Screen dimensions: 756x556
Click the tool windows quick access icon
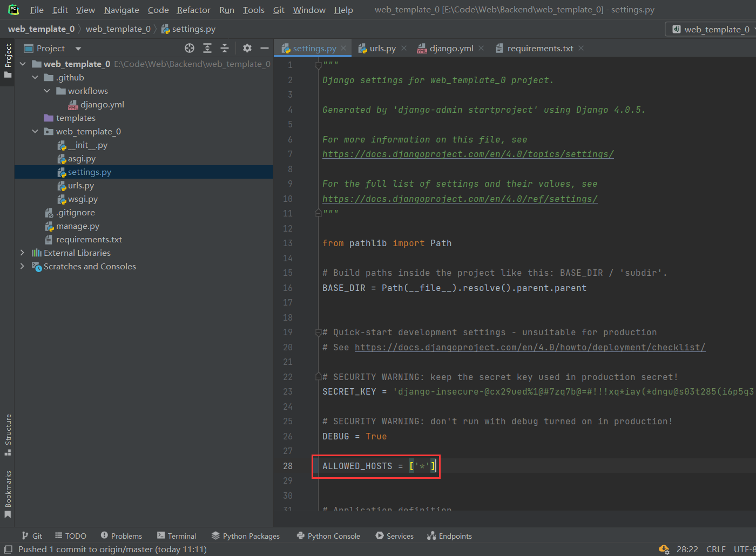(x=8, y=550)
